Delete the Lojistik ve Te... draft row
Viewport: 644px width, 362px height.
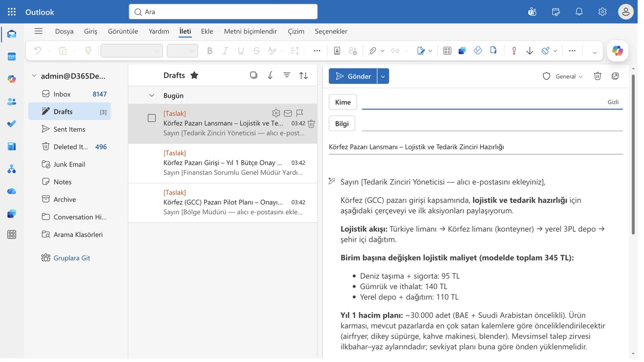tap(311, 124)
